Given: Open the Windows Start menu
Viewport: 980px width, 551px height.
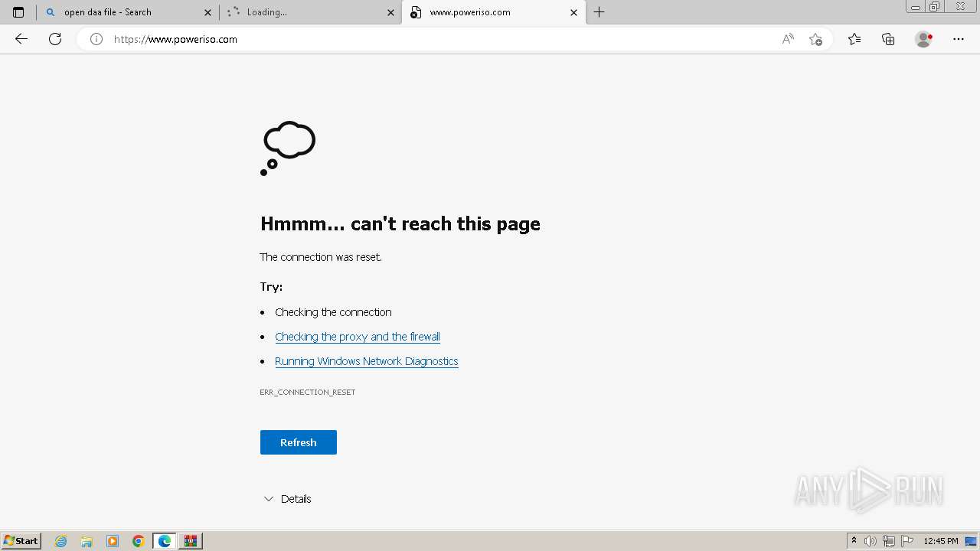Looking at the screenshot, I should 21,541.
